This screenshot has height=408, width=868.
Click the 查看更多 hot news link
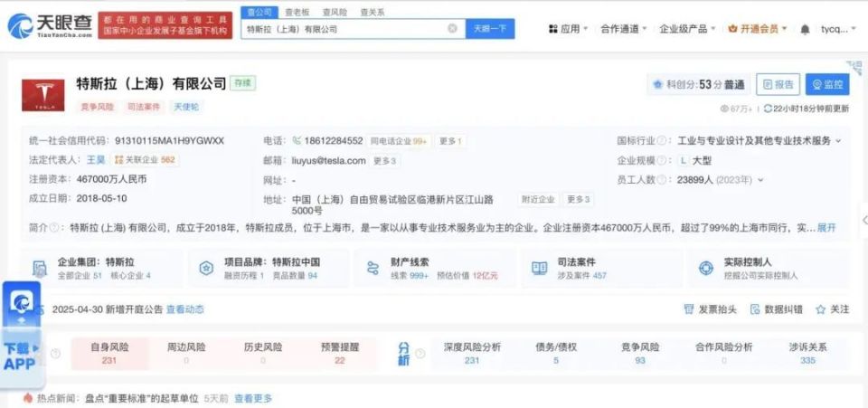(253, 398)
